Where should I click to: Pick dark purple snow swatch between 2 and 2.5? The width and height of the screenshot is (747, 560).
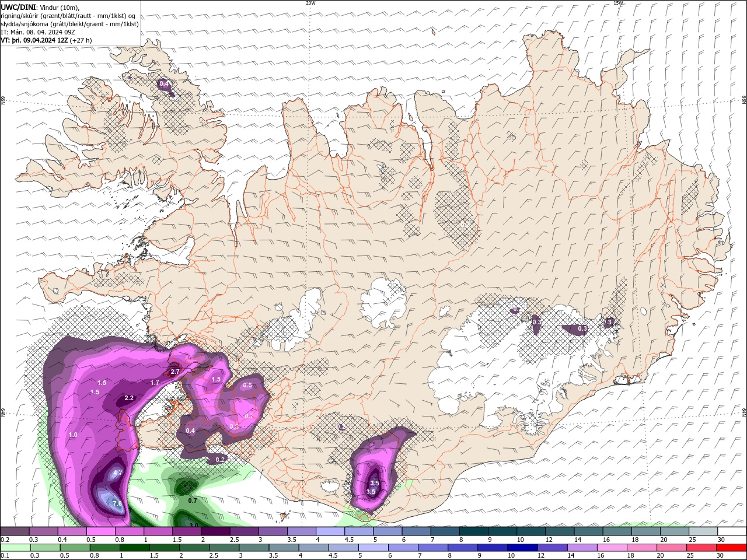click(x=215, y=531)
